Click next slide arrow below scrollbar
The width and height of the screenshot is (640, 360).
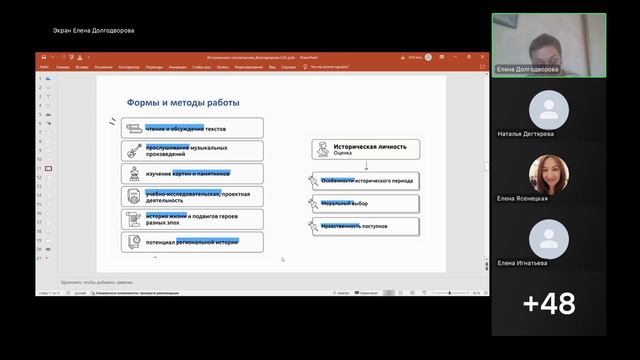coord(486,268)
